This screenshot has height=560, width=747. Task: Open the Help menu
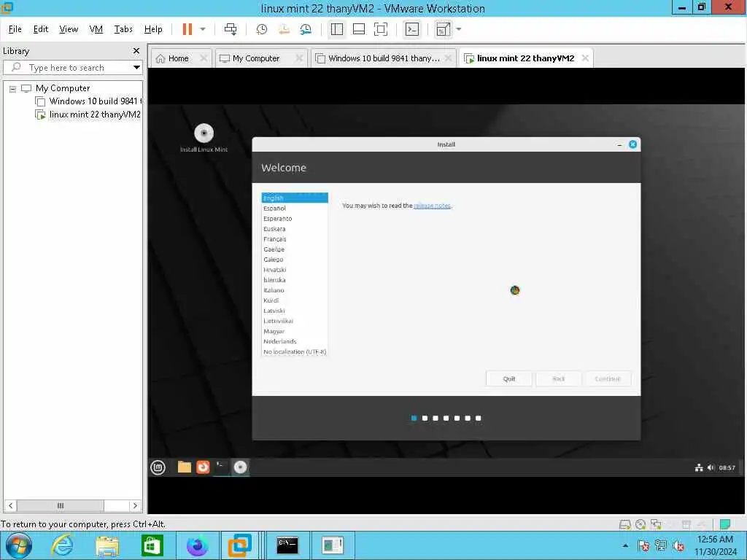153,29
